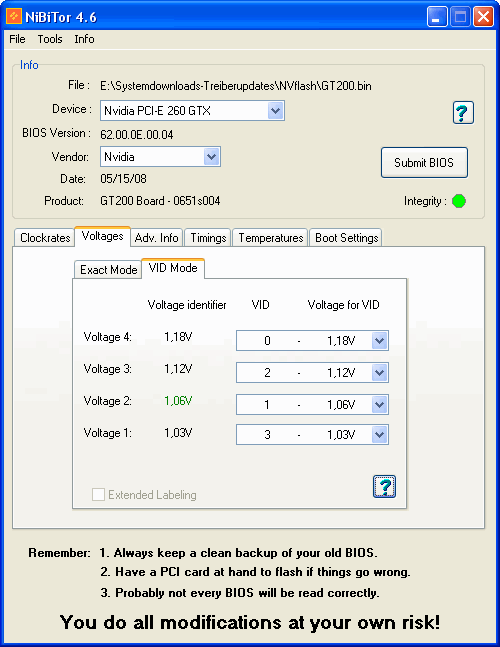Close the NiBiTor window
Viewport: 500px width, 647px height.
click(483, 17)
